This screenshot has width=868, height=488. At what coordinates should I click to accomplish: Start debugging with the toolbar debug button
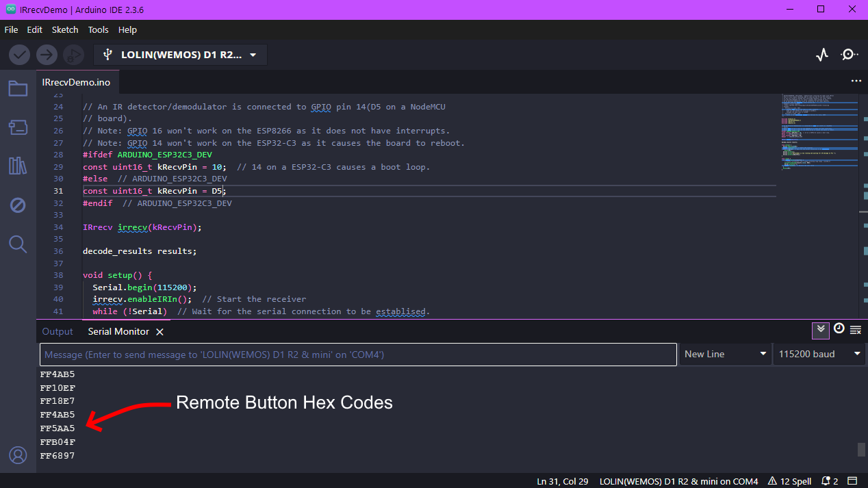click(x=73, y=55)
